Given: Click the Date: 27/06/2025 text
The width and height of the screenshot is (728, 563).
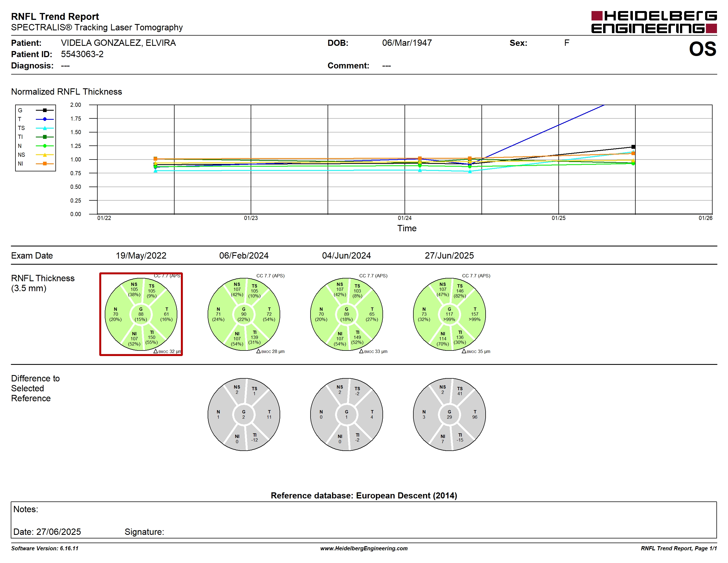Looking at the screenshot, I should tap(47, 532).
